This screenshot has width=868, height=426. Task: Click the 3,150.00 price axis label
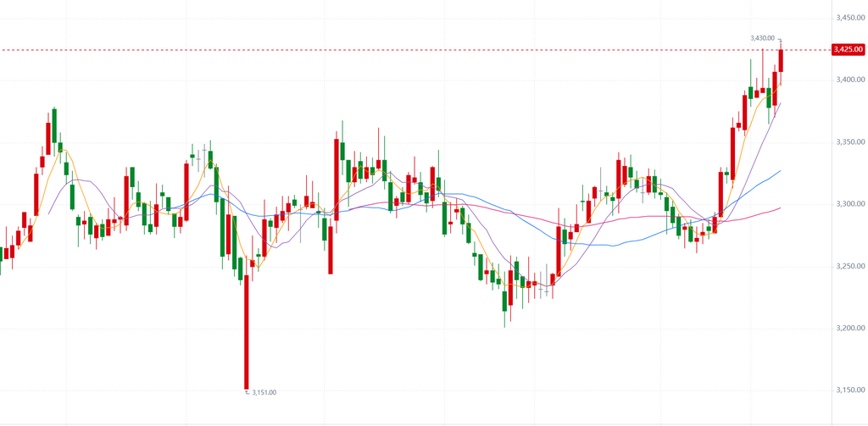849,390
